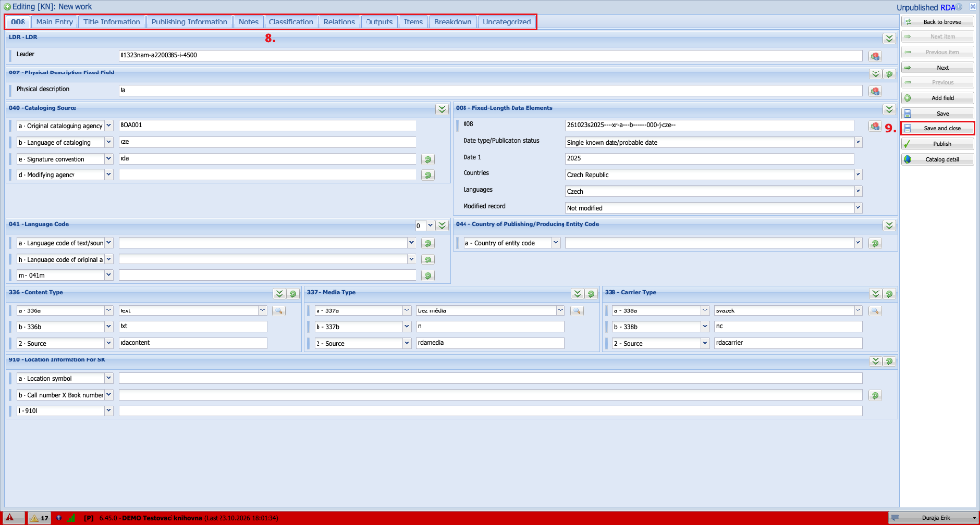Click green repeat icon for m - 041m row

[x=428, y=275]
